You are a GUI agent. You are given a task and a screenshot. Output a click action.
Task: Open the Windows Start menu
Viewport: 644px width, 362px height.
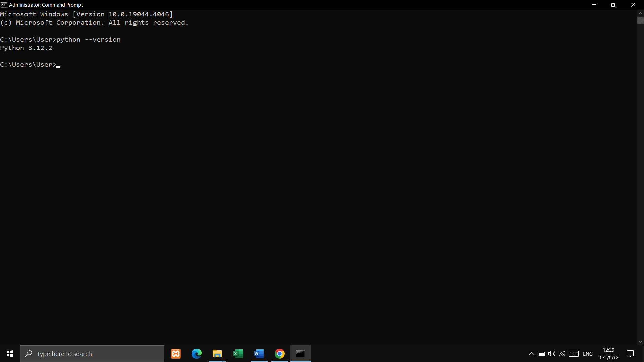pos(10,354)
